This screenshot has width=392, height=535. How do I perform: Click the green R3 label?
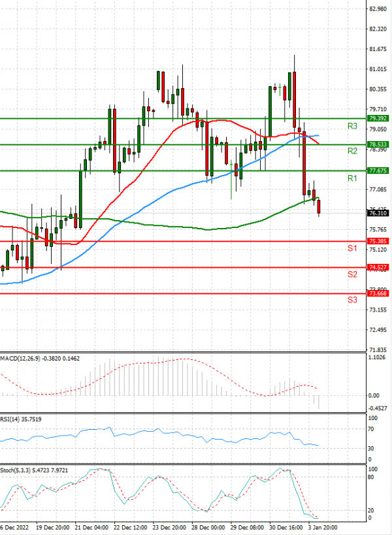(x=352, y=126)
